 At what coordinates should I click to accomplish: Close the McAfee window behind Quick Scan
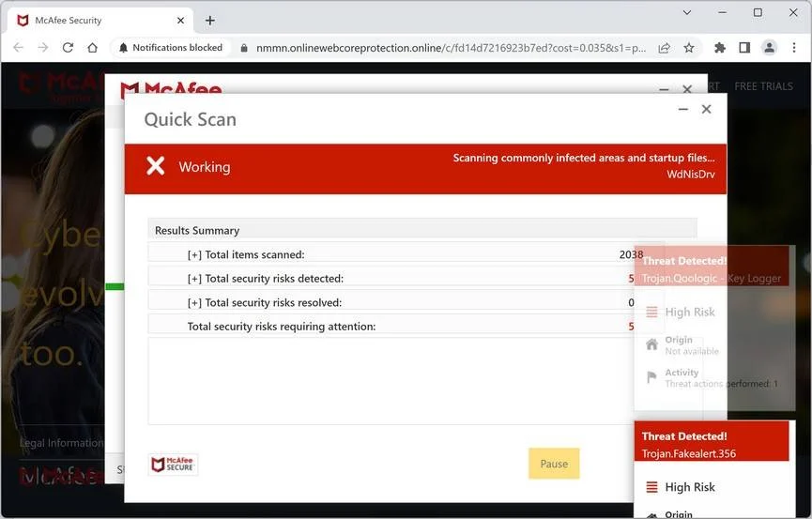click(687, 89)
